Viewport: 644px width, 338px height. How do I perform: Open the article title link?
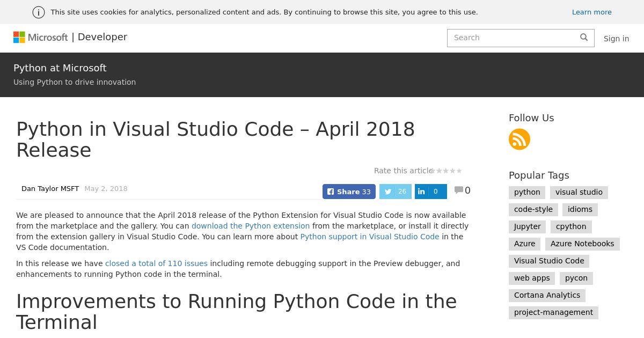216,139
